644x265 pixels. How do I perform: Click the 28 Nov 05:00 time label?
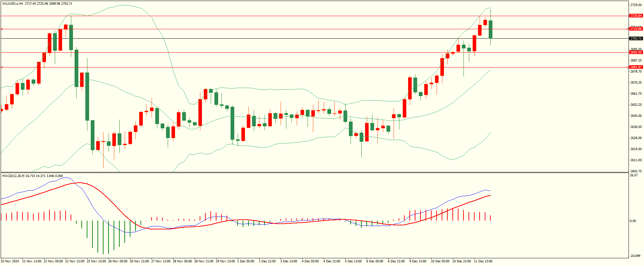[x=183, y=261]
